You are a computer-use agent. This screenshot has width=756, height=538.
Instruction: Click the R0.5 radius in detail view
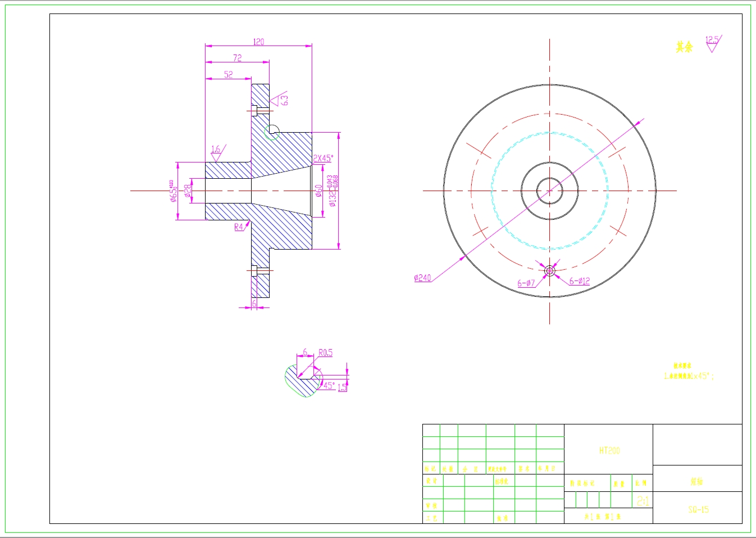click(325, 353)
